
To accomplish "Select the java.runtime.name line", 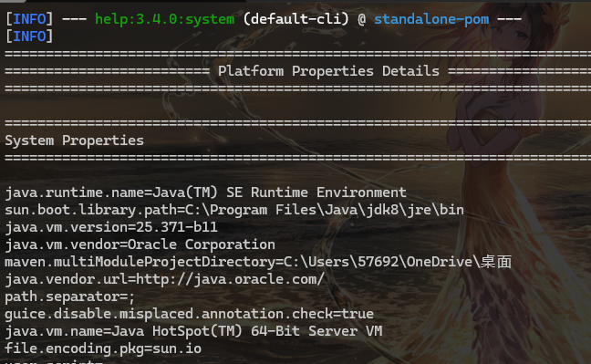I will point(205,192).
